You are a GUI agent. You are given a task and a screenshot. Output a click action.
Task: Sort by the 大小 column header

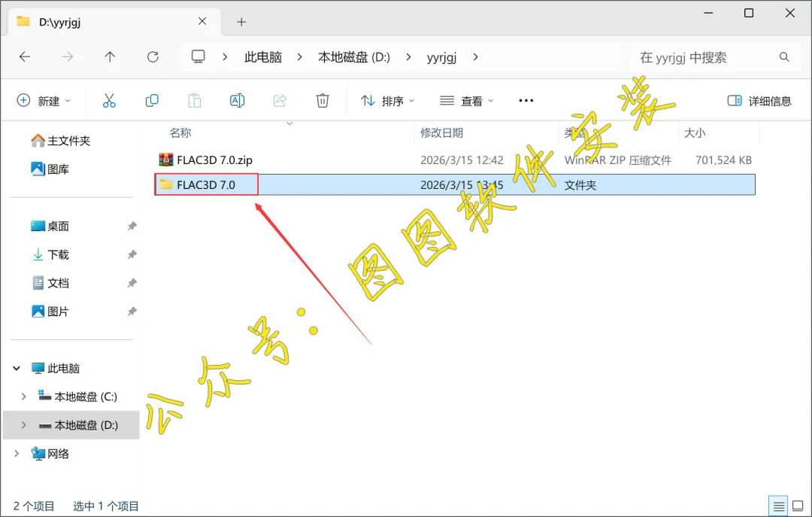point(695,132)
